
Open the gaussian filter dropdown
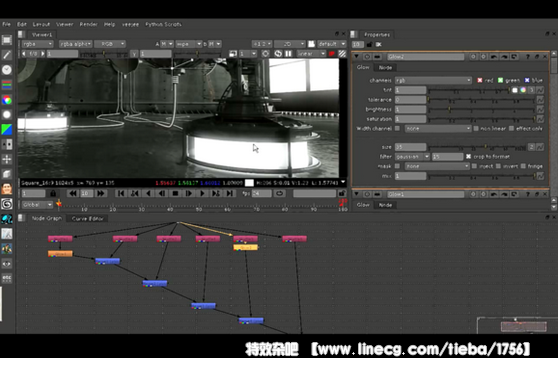(x=412, y=157)
